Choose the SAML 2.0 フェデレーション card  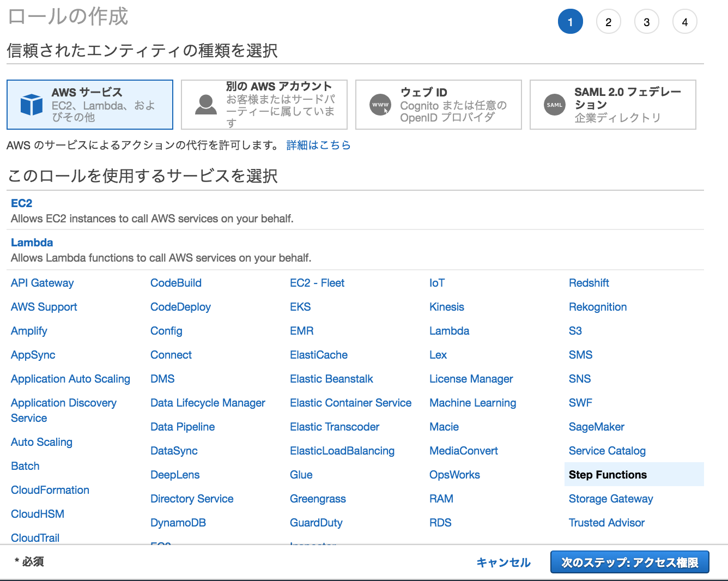[x=613, y=105]
